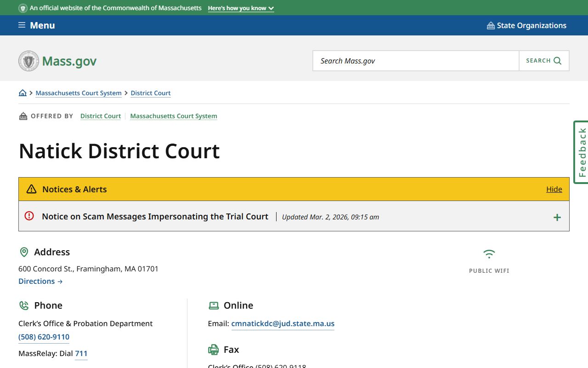Viewport: 588px width, 368px height.
Task: Open Massachusetts Court System offered-by link
Action: pos(174,116)
